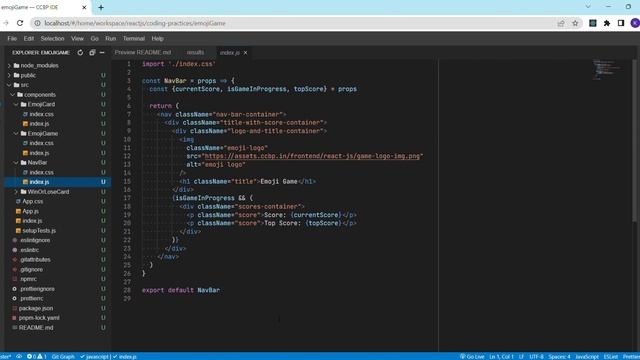Screen dimensions: 640x360
Task: Open README.md in the file tree
Action: (x=36, y=328)
